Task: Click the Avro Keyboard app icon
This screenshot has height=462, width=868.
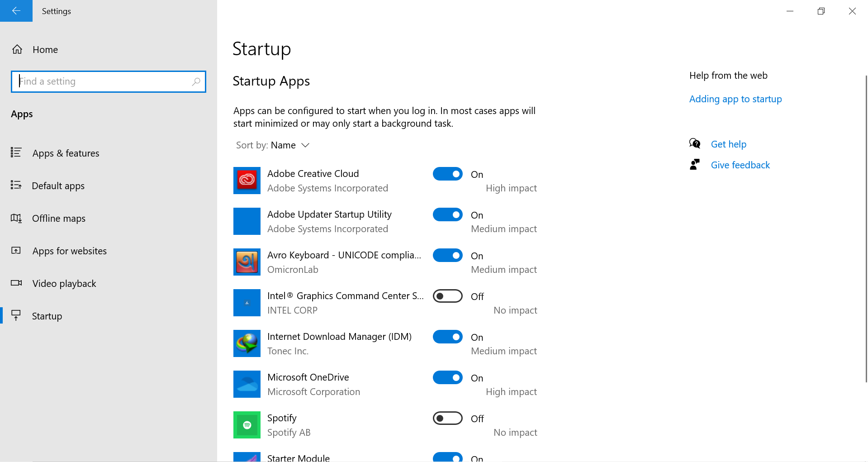Action: tap(247, 262)
